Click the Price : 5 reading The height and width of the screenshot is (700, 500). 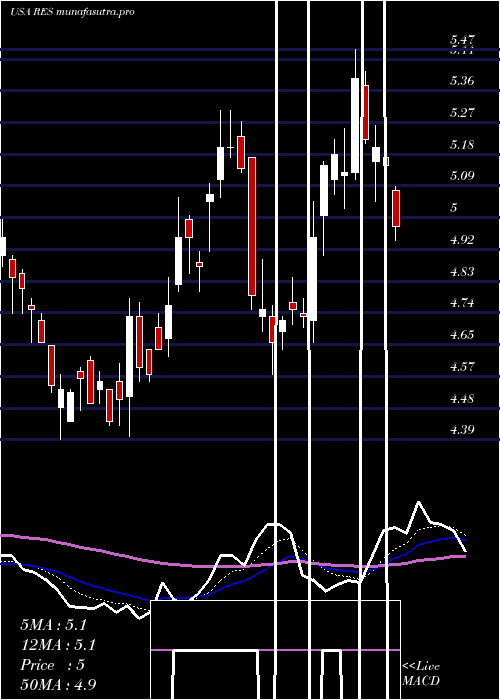53,665
